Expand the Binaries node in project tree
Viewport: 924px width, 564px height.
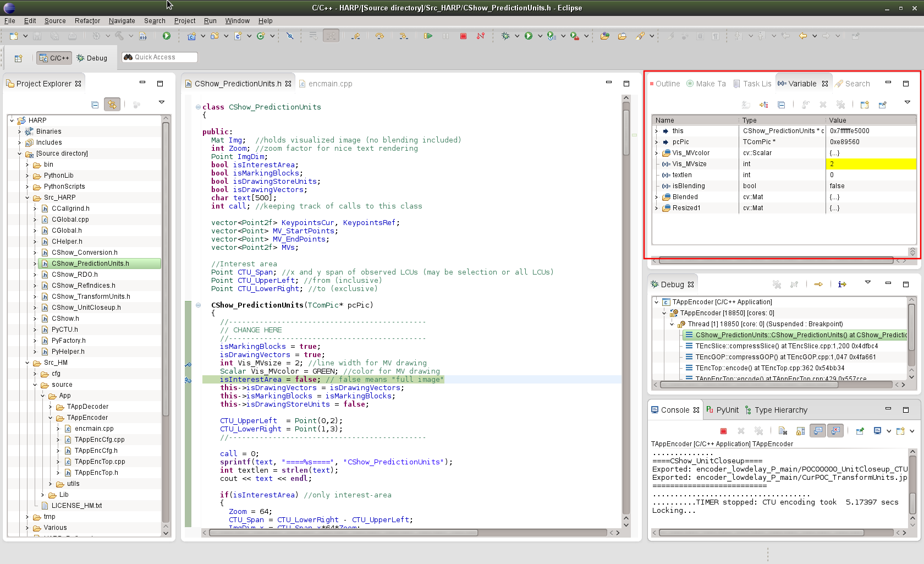coord(19,132)
